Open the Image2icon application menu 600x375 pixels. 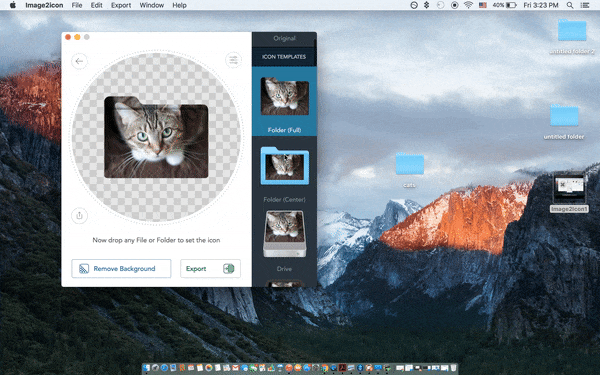click(44, 5)
